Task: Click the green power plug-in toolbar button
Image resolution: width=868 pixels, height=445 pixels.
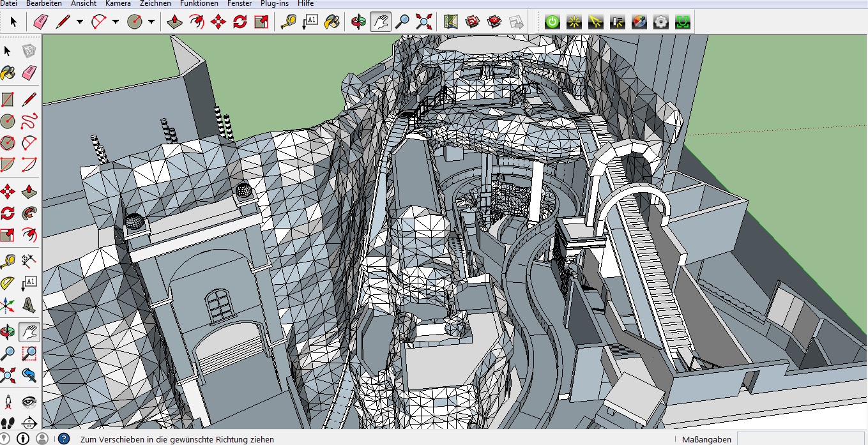Action: pos(552,22)
